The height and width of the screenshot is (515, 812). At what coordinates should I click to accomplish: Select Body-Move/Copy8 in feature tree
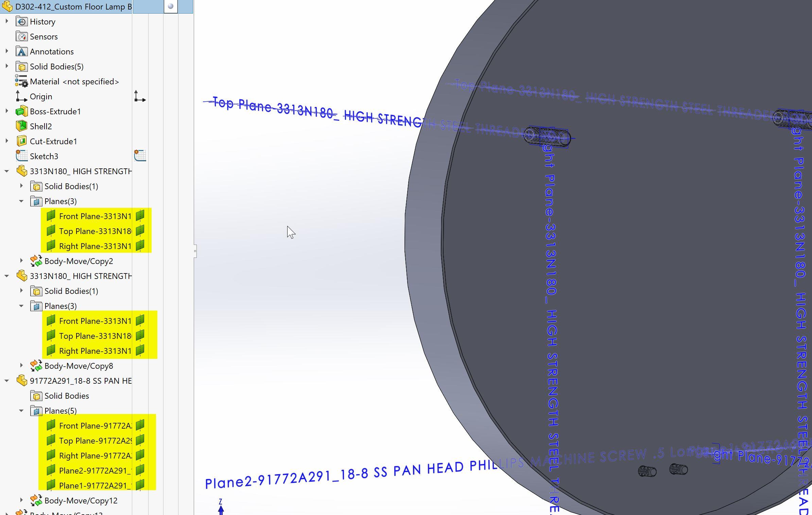(79, 366)
